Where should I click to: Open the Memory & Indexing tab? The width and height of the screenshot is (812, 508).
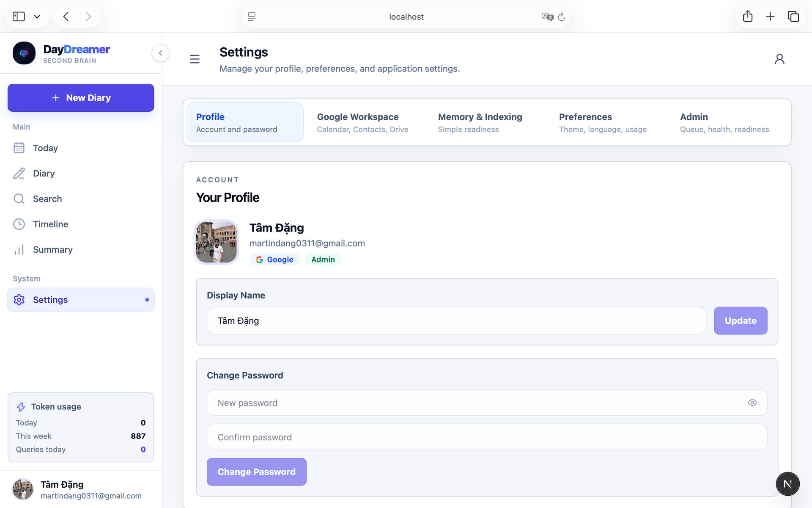(x=480, y=122)
